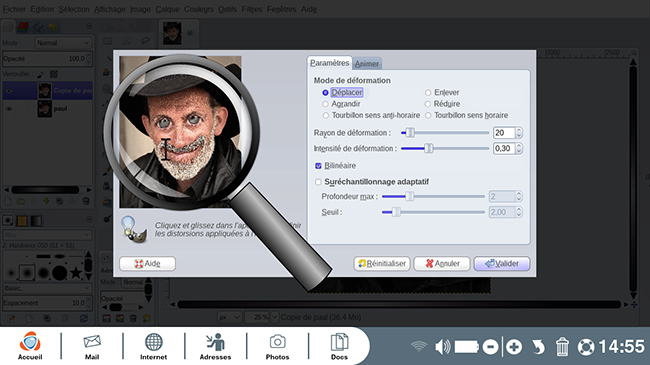Image resolution: width=650 pixels, height=365 pixels.
Task: Click the trash bin icon in taskbar
Action: click(x=562, y=346)
